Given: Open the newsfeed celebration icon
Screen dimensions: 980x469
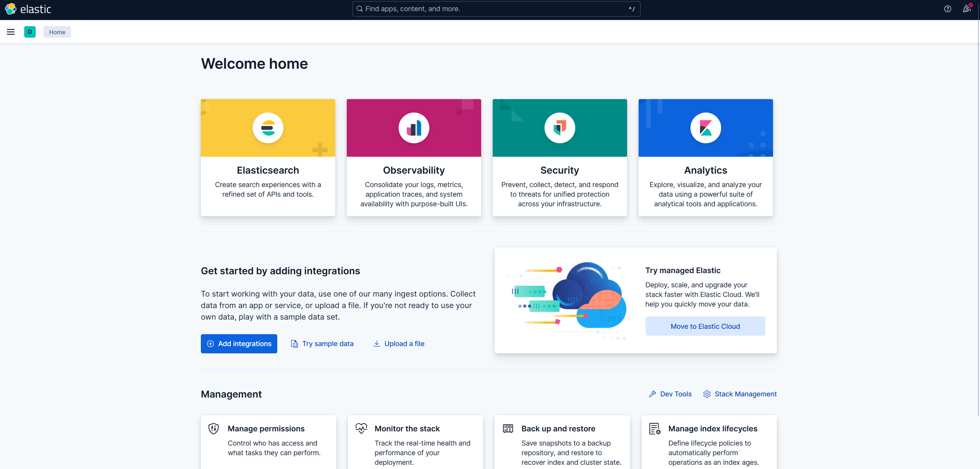Looking at the screenshot, I should (x=967, y=9).
